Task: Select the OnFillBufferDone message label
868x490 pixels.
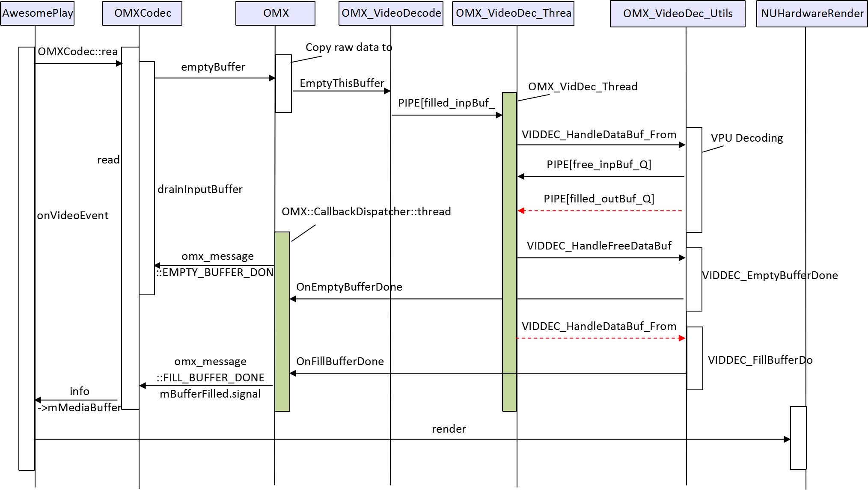Action: 340,362
